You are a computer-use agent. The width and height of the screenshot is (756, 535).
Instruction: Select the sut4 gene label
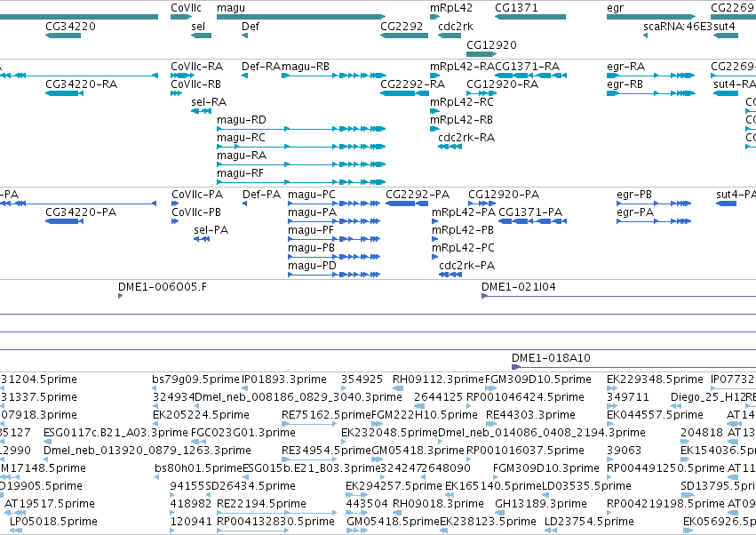724,26
